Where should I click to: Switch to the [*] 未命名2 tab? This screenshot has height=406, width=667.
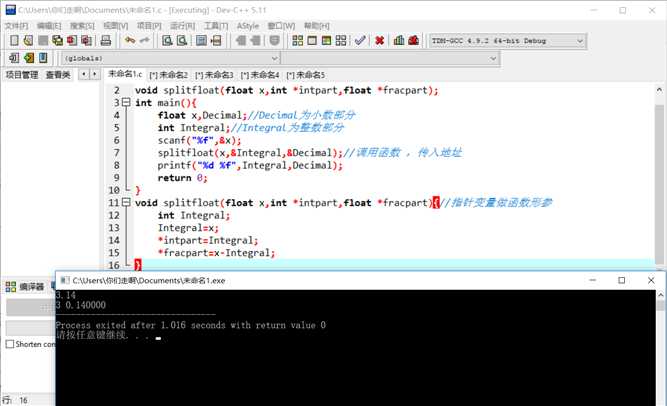coord(168,75)
